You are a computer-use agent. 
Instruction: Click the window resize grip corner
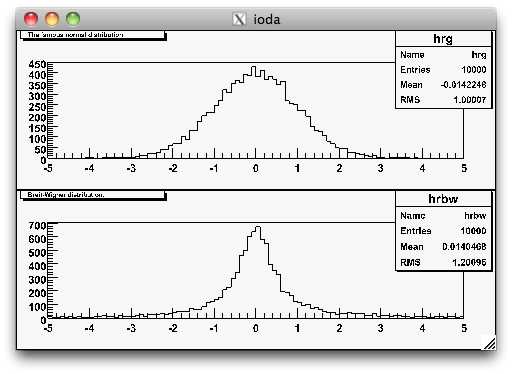point(489,343)
